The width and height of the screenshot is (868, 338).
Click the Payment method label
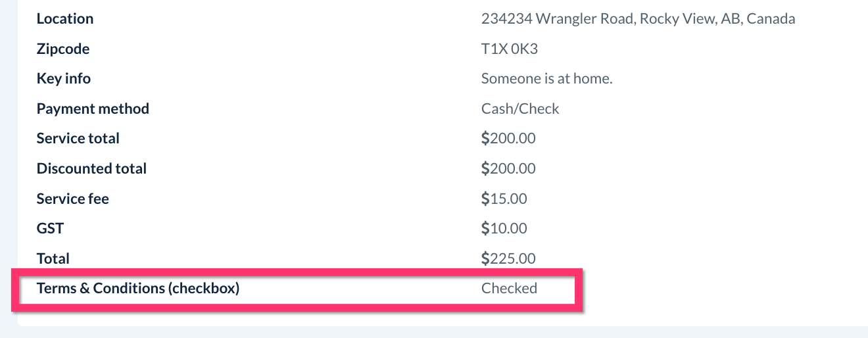(93, 109)
